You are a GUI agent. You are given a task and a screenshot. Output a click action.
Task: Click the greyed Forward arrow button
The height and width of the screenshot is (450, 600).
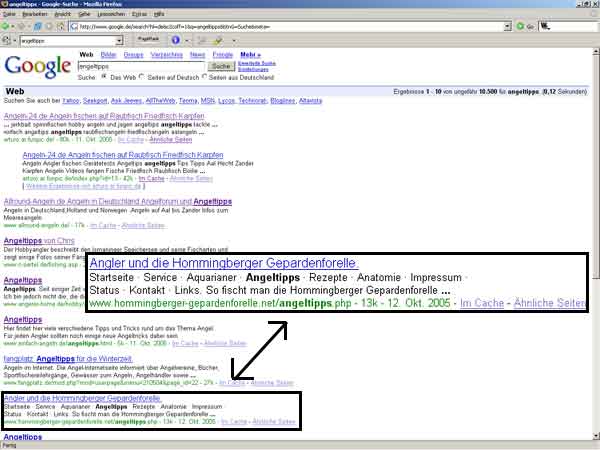click(x=22, y=26)
